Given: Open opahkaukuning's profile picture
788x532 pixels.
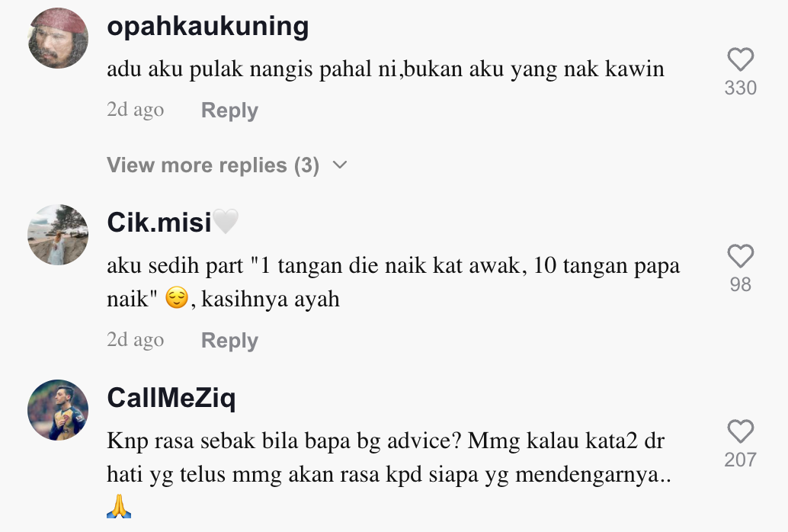Looking at the screenshot, I should click(58, 38).
